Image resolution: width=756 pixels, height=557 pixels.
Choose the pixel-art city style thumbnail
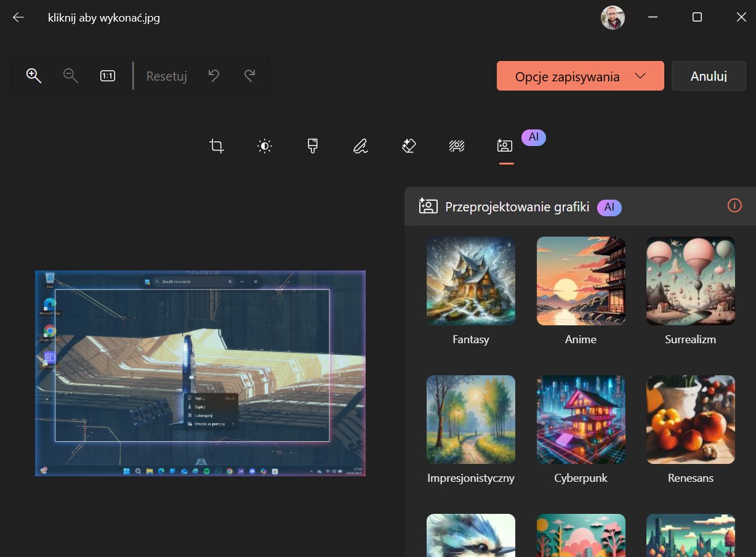691,535
